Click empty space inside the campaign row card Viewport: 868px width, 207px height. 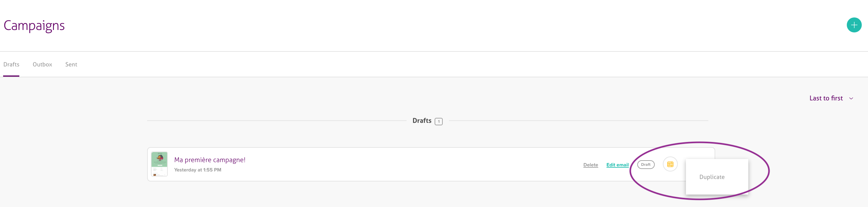(404, 164)
